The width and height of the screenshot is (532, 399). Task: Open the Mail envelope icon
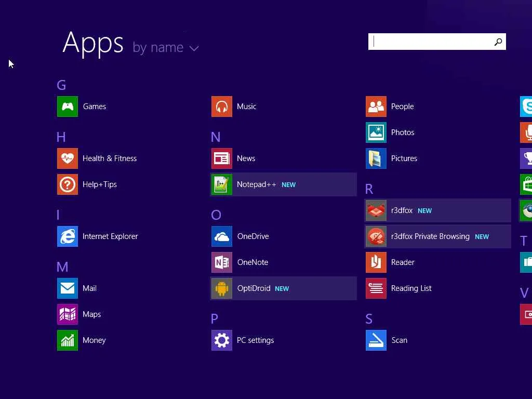67,288
